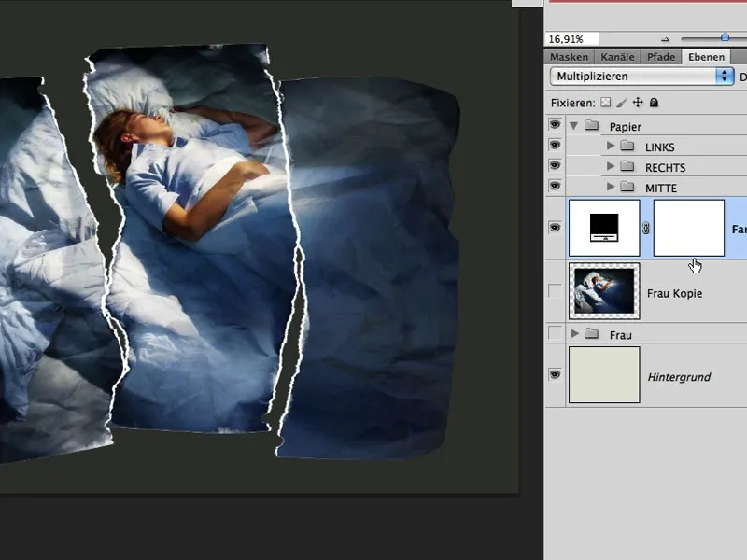Expand the MITTE group
This screenshot has width=747, height=560.
tap(611, 187)
